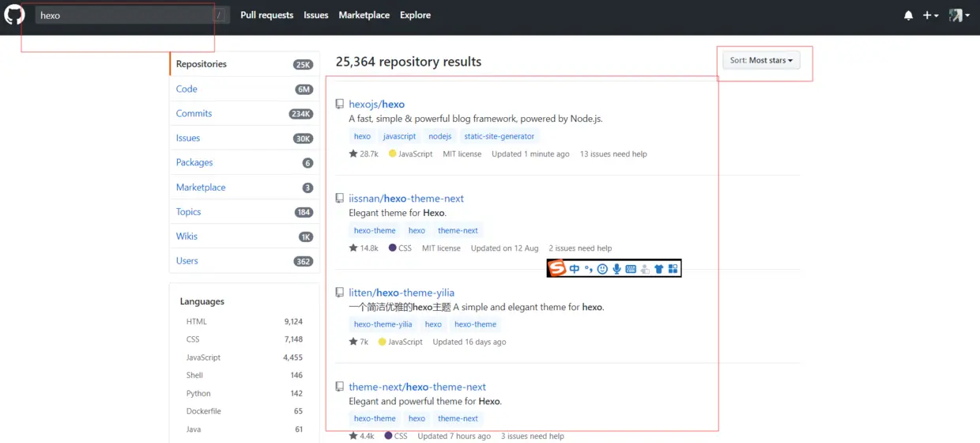Click the repo icon beside theme-next/hexo-theme-next

click(x=340, y=387)
